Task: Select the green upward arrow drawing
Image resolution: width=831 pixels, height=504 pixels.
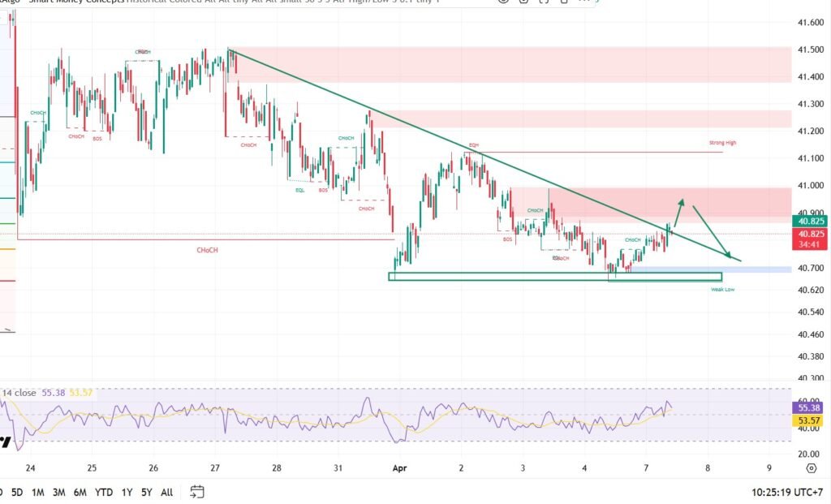Action: (678, 213)
